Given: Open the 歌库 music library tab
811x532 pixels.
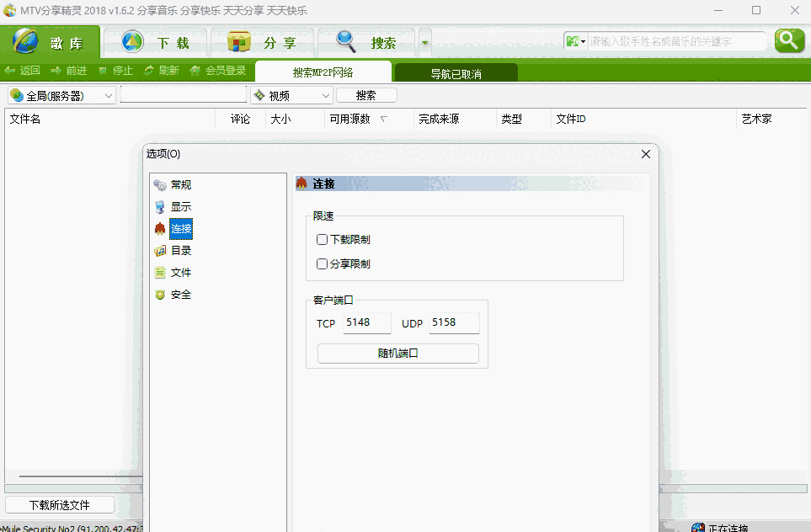Looking at the screenshot, I should [x=51, y=42].
